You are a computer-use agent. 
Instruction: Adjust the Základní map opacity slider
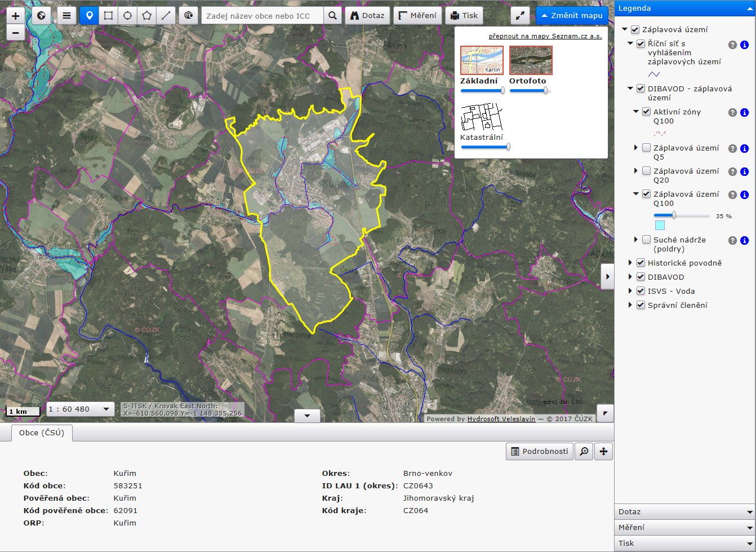point(482,90)
